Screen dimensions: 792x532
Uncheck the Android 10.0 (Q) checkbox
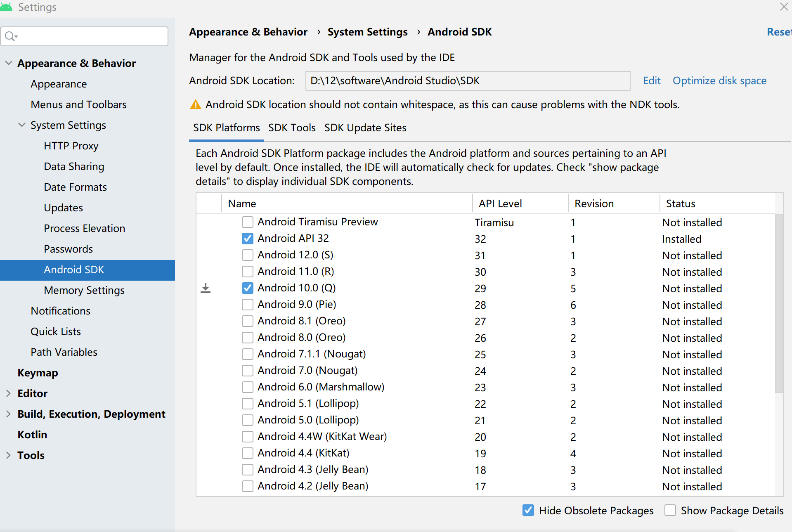tap(248, 288)
